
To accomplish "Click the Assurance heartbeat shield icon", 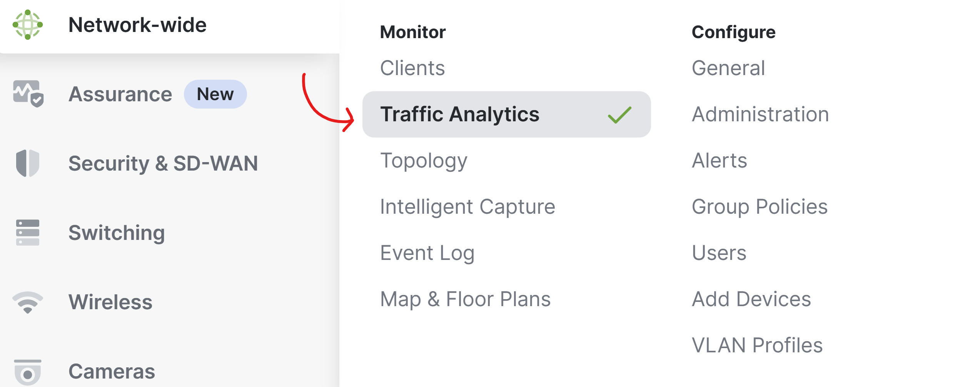I will [x=28, y=94].
